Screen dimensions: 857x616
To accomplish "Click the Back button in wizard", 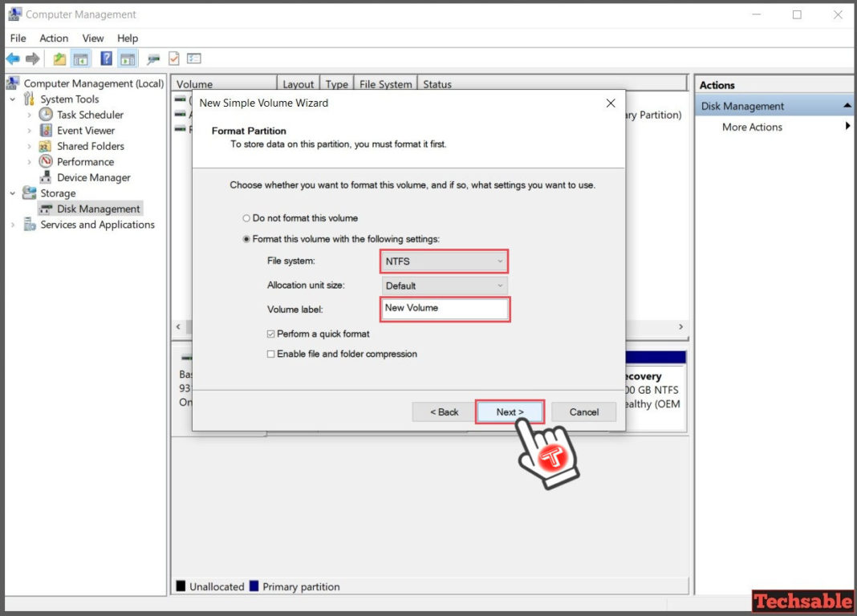I will (x=444, y=412).
